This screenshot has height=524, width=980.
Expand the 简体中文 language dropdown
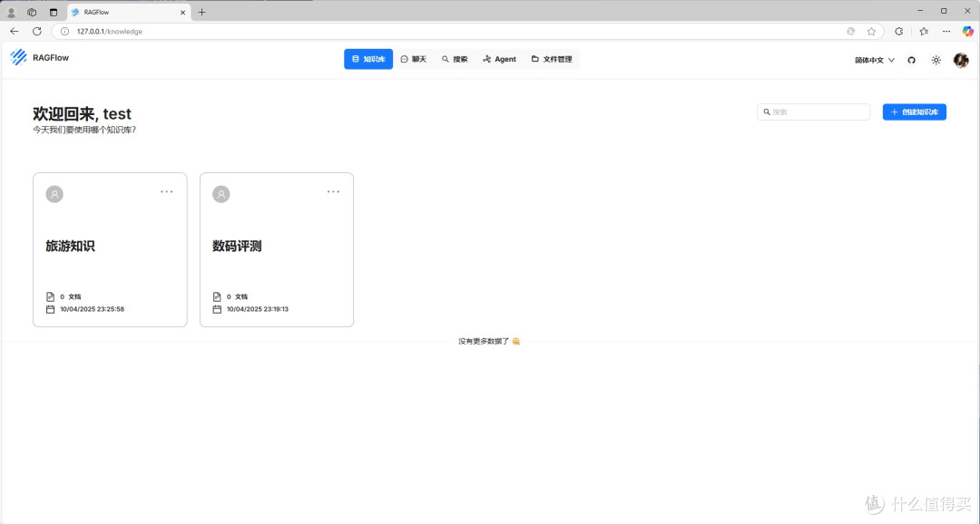point(875,60)
